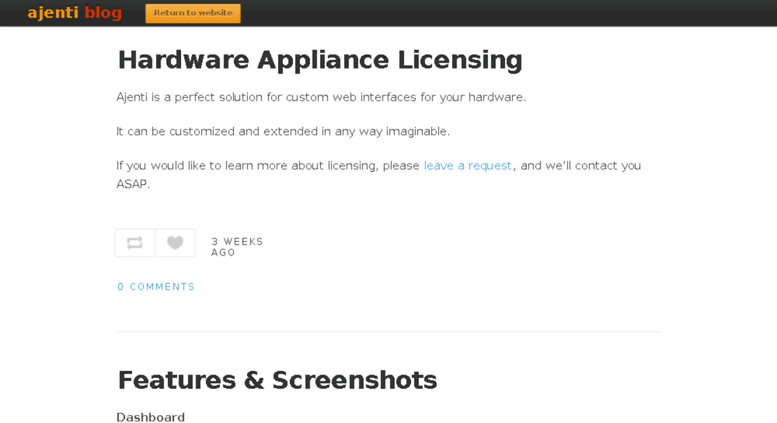Click the '3 weeks ago' timestamp
Screen dimensions: 777x423
coord(237,247)
